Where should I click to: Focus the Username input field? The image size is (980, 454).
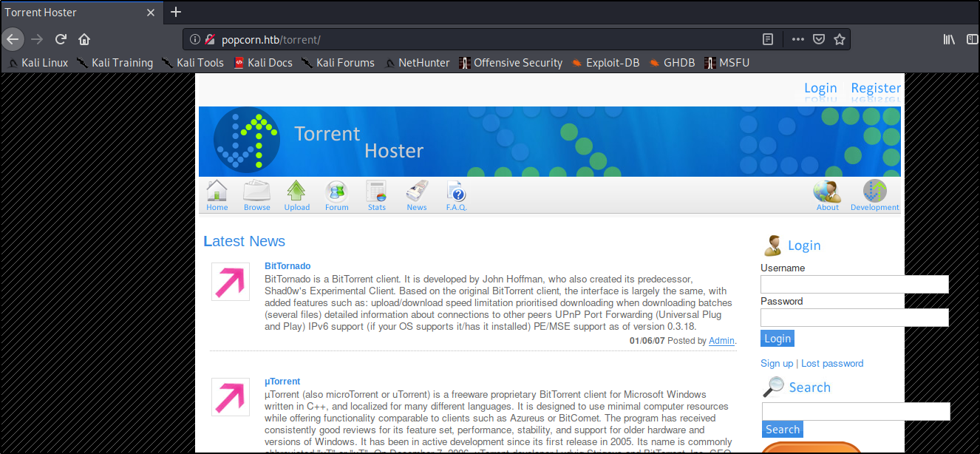[854, 285]
